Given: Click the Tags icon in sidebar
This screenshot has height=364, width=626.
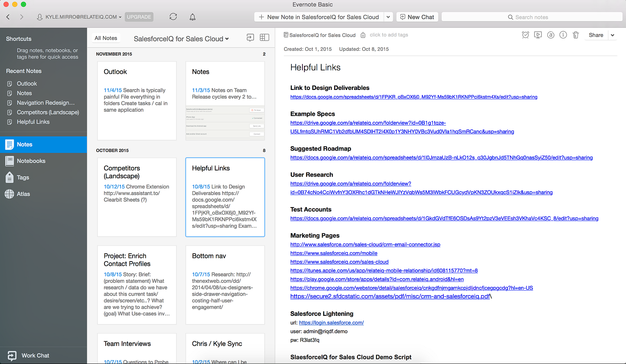Looking at the screenshot, I should click(x=9, y=177).
